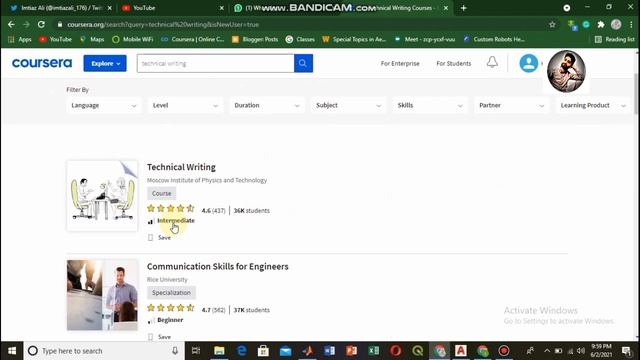Open PowerPoint from the taskbar
The width and height of the screenshot is (640, 360).
pos(351,351)
